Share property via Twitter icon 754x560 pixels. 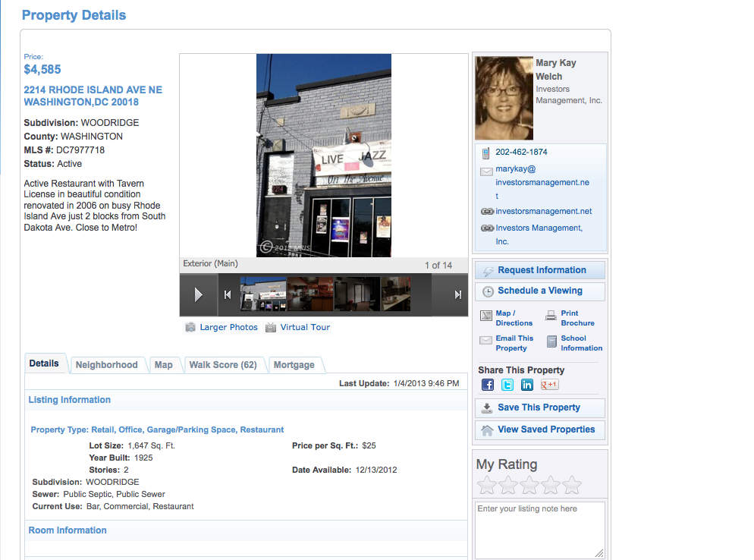507,385
